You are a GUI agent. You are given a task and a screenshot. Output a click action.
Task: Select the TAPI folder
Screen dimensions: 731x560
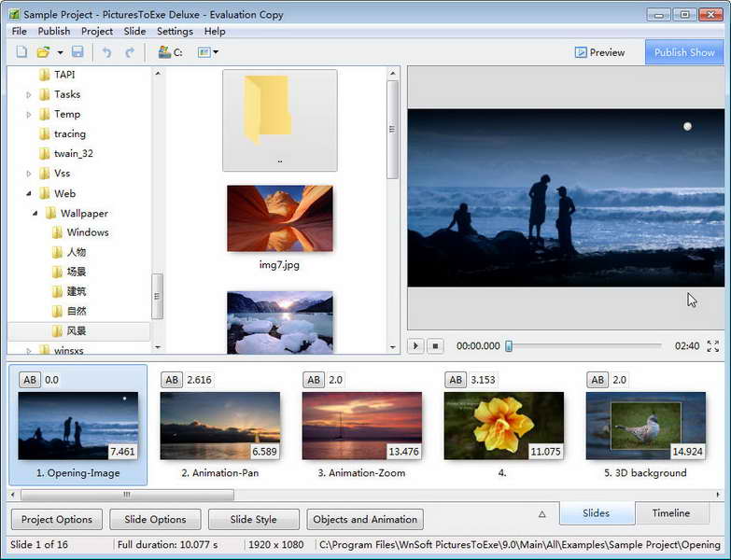pos(57,75)
